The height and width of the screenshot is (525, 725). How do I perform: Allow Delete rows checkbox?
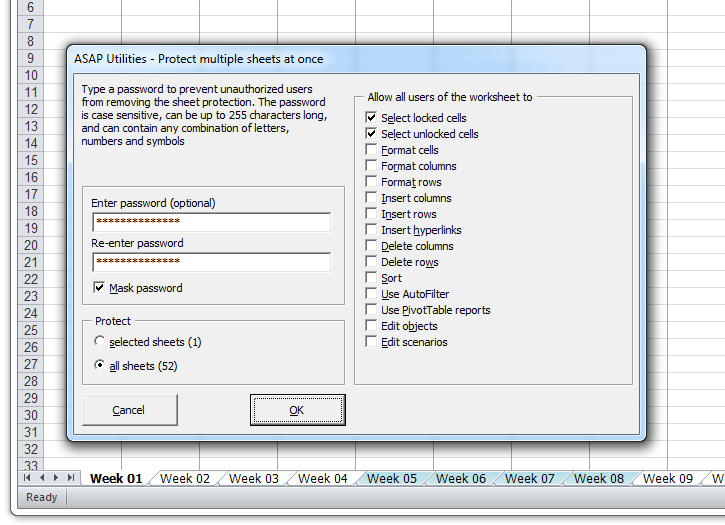point(371,261)
